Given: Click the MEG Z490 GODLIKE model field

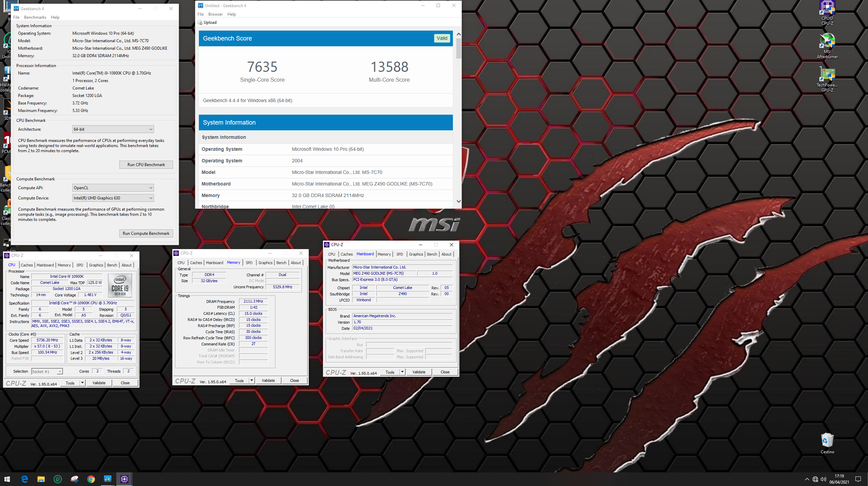Looking at the screenshot, I should pyautogui.click(x=384, y=274).
